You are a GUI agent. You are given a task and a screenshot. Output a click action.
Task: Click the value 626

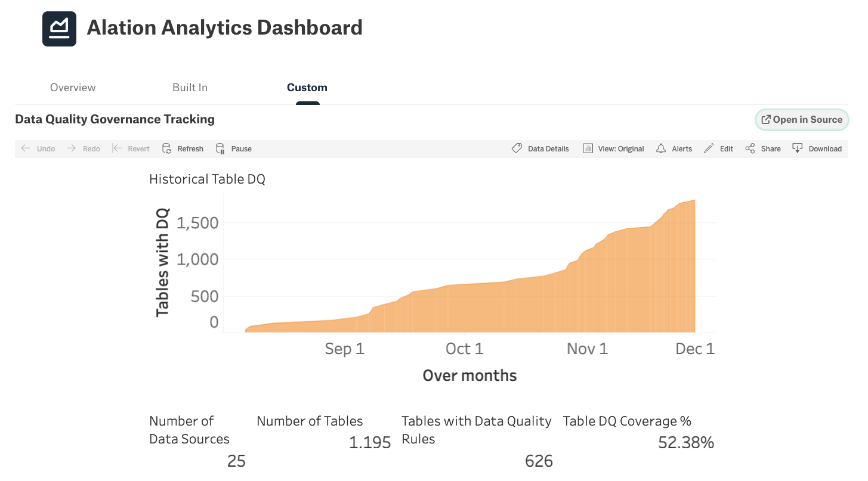coord(539,461)
